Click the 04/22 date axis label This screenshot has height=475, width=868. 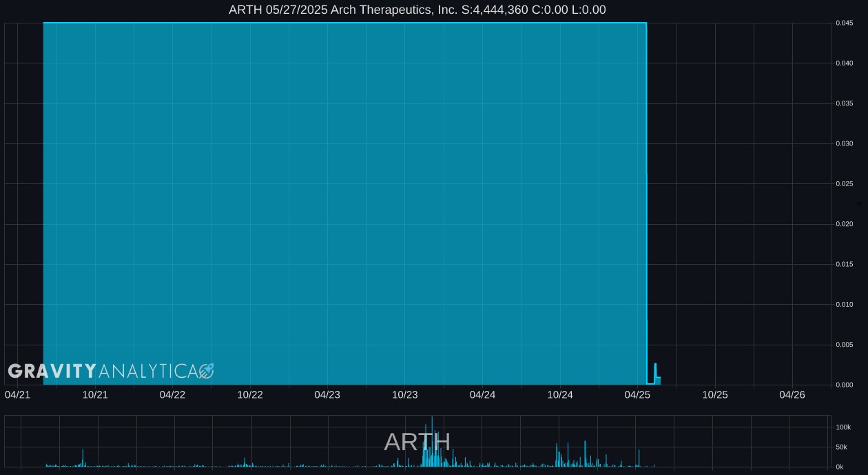click(x=172, y=394)
